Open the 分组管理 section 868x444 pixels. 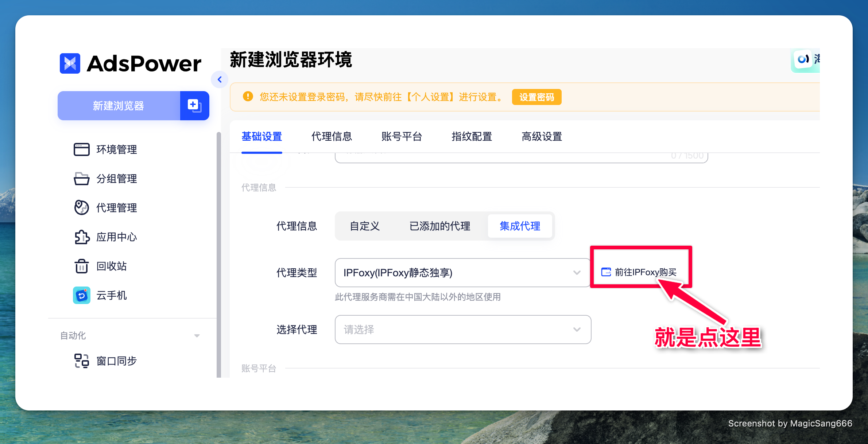pos(116,179)
